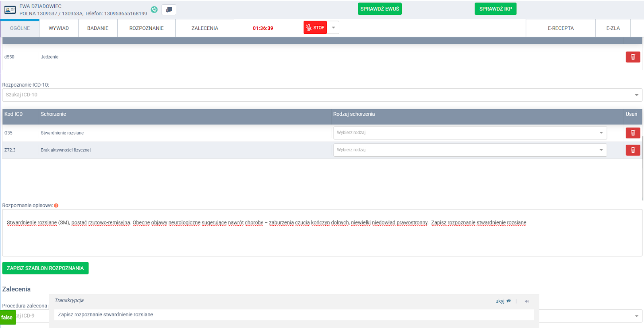Open the E-RECEPTA tab
Image resolution: width=644 pixels, height=328 pixels.
(x=560, y=28)
